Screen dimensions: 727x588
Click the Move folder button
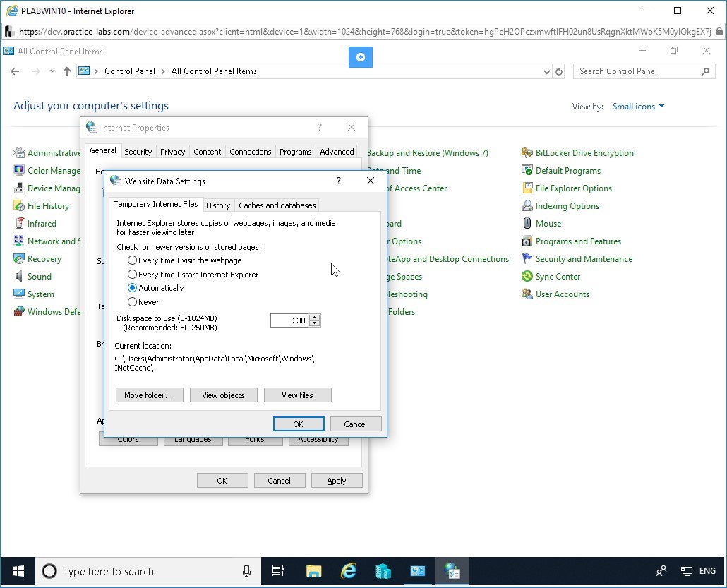click(x=150, y=395)
